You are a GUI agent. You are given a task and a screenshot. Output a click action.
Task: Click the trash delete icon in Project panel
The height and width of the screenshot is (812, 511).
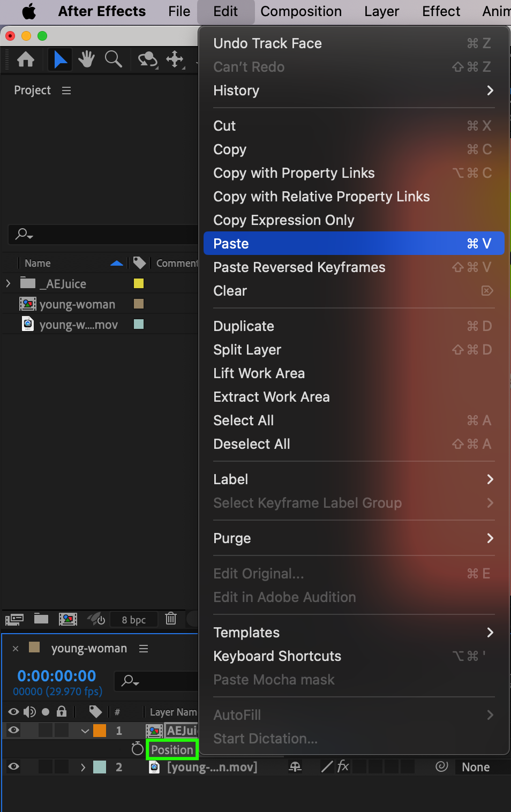[171, 619]
